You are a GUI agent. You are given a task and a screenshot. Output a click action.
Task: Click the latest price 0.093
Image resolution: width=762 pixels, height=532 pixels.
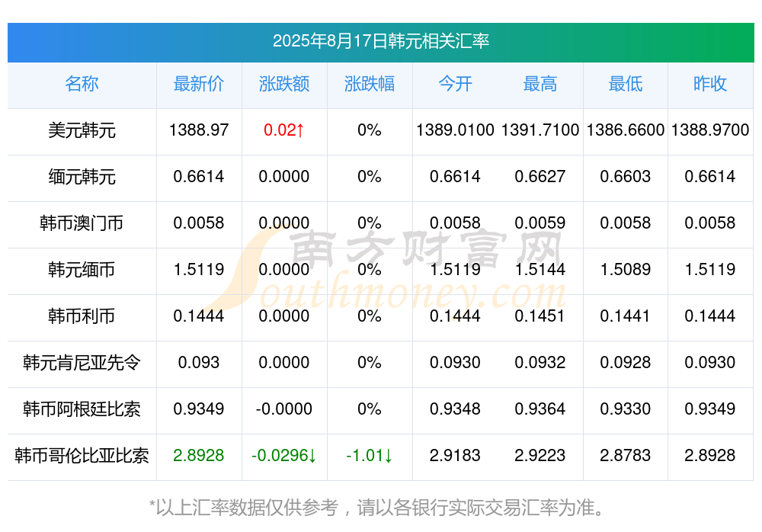click(x=199, y=362)
